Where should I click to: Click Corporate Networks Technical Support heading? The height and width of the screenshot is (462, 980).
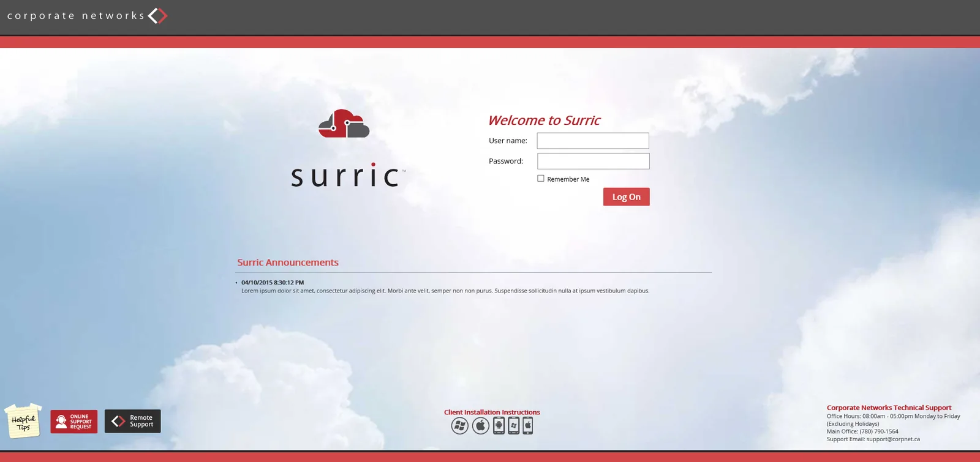889,408
